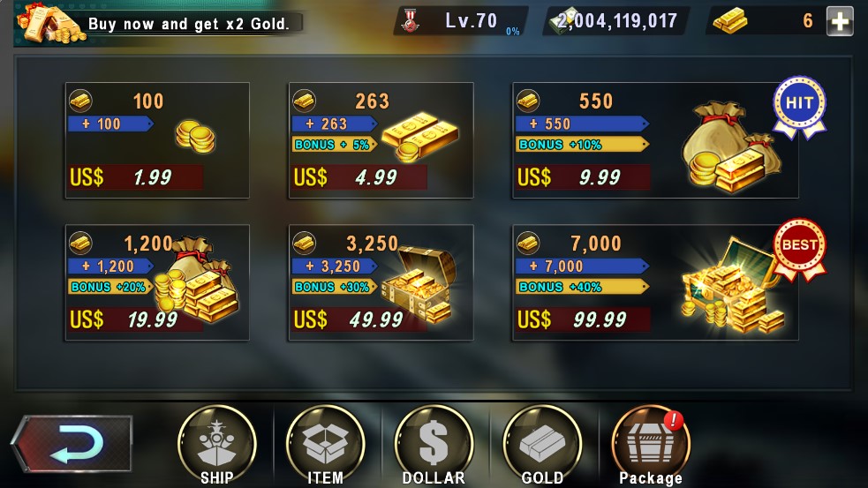Select the 7,000 gold BEST pack
Image resolution: width=868 pixels, height=488 pixels.
tap(655, 282)
